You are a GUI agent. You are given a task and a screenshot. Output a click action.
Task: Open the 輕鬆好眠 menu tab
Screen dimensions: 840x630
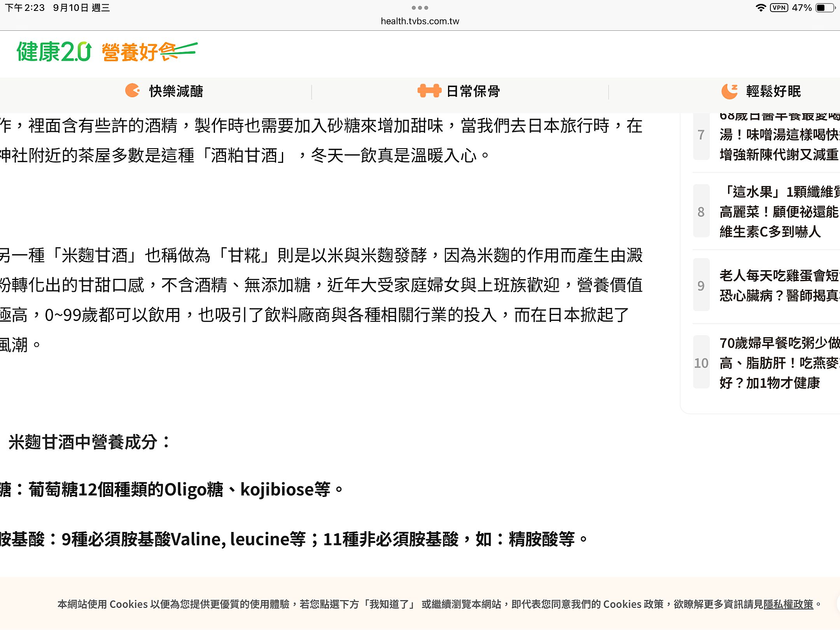[x=773, y=91]
